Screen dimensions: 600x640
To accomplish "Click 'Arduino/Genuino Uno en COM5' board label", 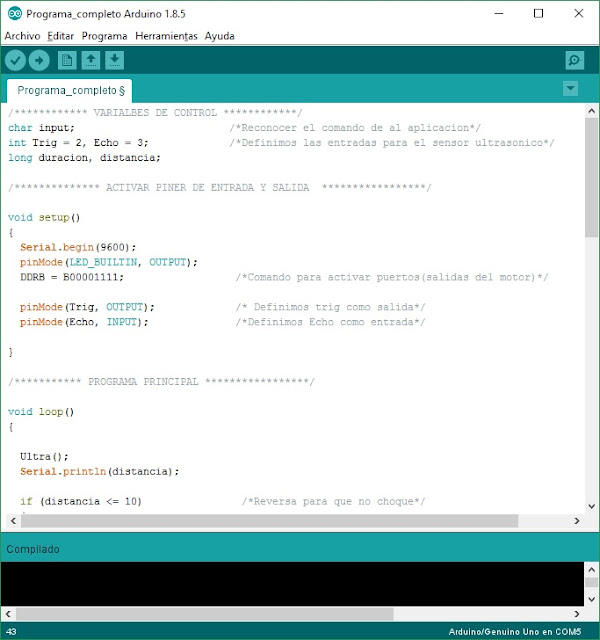I will [515, 631].
